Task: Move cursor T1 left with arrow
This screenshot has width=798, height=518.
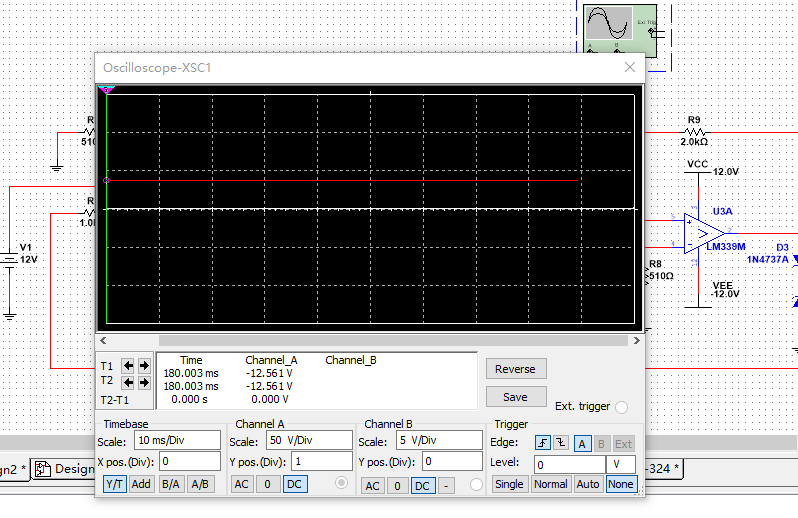Action: [128, 365]
